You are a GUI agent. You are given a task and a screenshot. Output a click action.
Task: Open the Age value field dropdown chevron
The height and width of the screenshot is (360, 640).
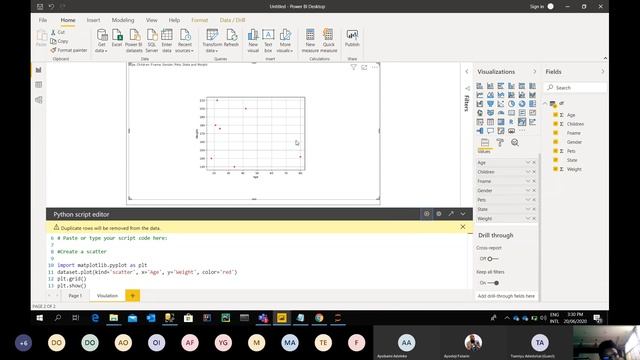(528, 162)
